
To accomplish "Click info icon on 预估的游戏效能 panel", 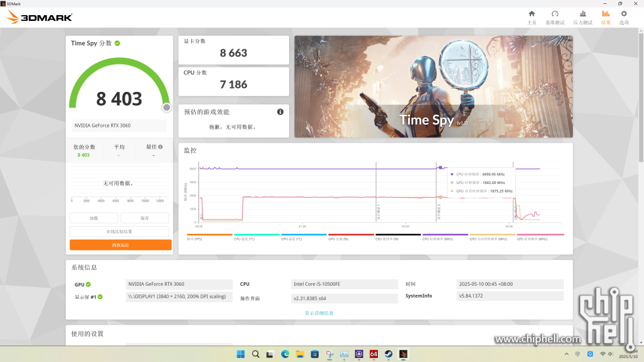I will tap(280, 112).
